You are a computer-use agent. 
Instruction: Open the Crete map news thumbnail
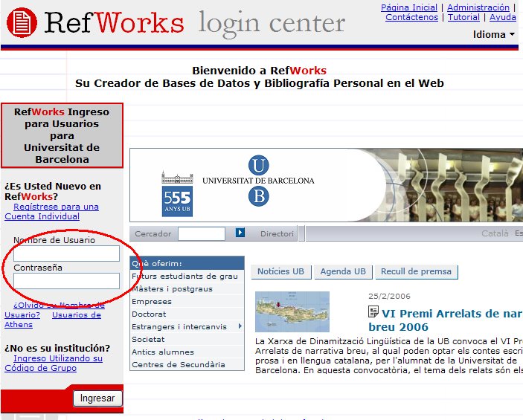(292, 311)
